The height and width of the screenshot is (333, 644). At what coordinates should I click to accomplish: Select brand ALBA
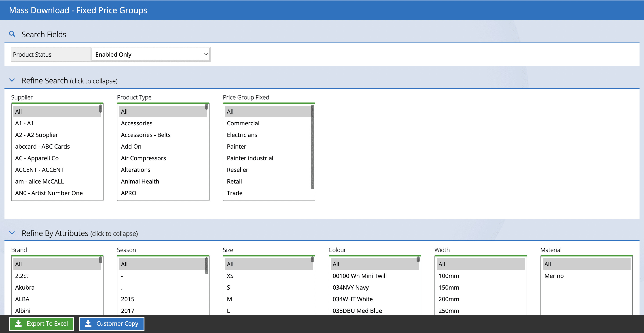57,299
